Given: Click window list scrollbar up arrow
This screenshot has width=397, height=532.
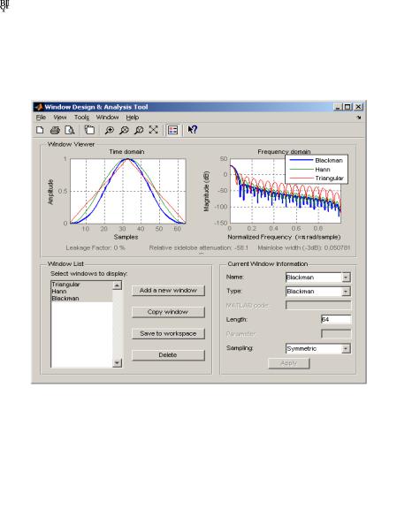Looking at the screenshot, I should [118, 285].
